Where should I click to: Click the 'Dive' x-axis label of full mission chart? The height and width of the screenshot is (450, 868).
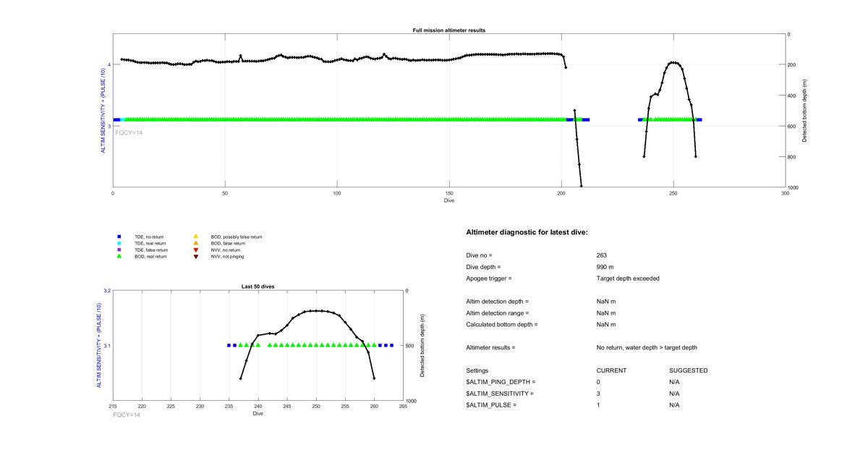click(x=449, y=200)
